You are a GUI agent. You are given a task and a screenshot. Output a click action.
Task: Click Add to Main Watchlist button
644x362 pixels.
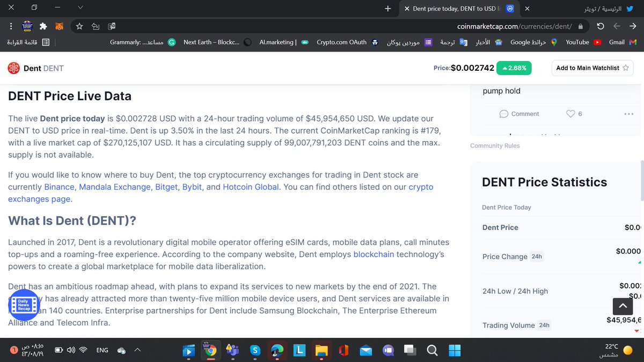pyautogui.click(x=592, y=68)
